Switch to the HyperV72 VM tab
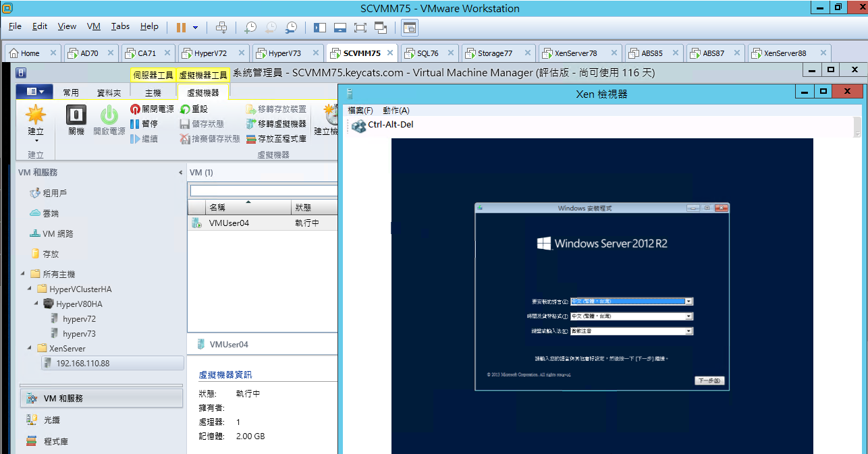The image size is (868, 454). click(x=209, y=53)
